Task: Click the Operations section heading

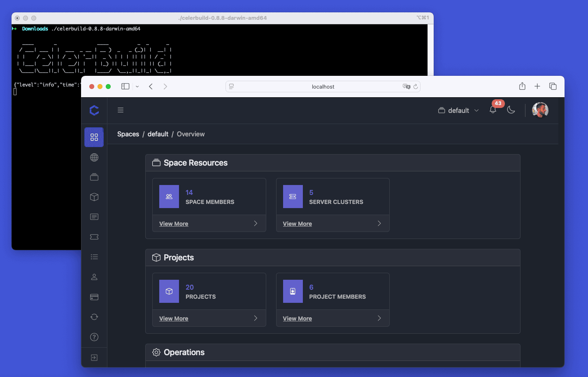Action: tap(184, 352)
